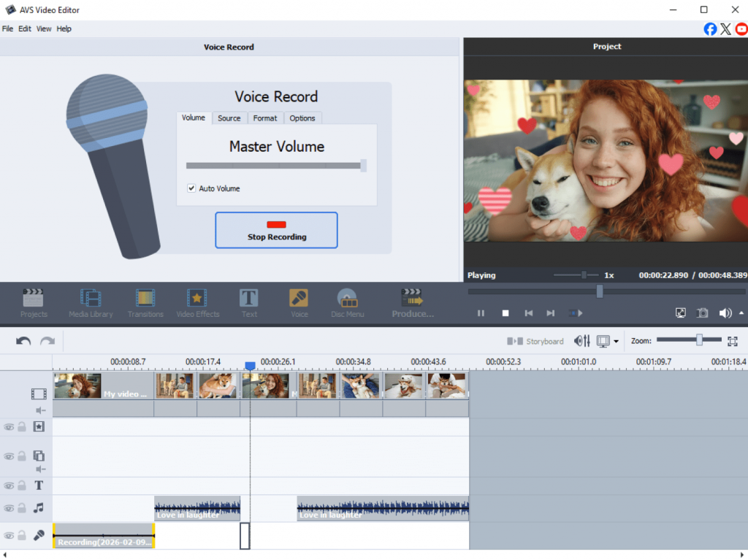The height and width of the screenshot is (560, 748).
Task: Uncheck the Auto Volume checkbox
Action: [x=191, y=188]
